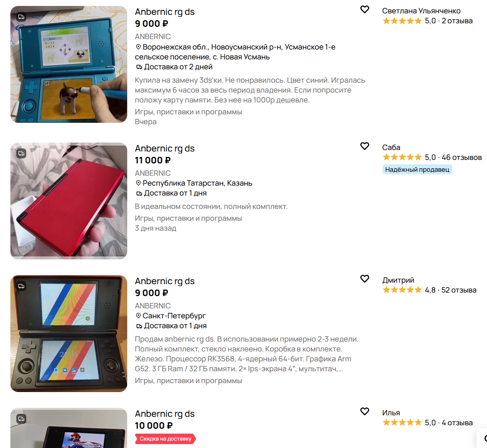487x448 pixels.
Task: Open seller profile Саба
Action: pyautogui.click(x=391, y=147)
